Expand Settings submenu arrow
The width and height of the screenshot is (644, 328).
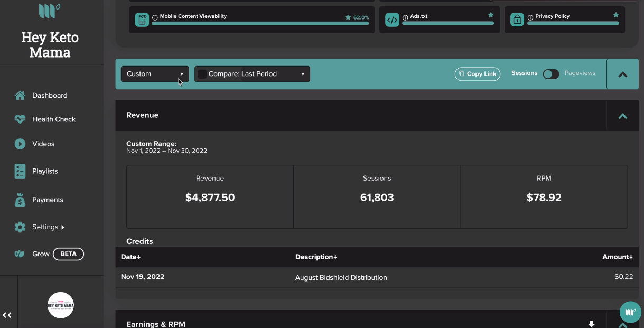pos(63,227)
